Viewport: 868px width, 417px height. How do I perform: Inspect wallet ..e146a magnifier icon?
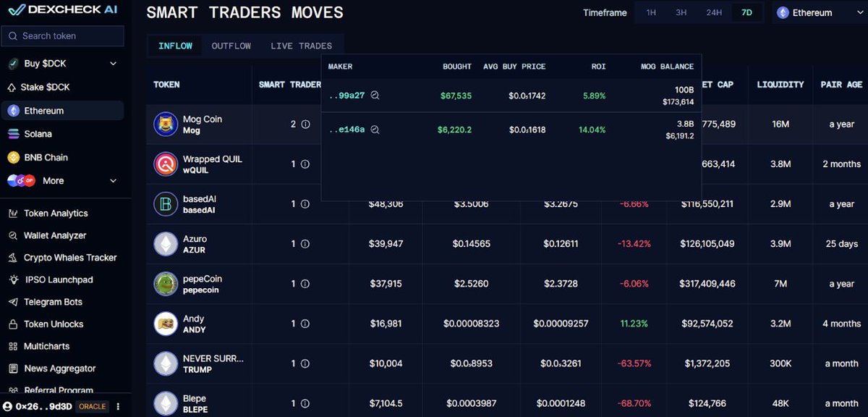click(x=375, y=130)
